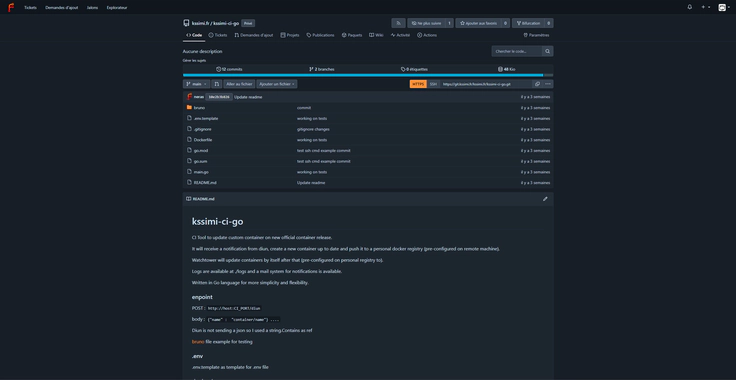Click the favorites count 0

506,23
